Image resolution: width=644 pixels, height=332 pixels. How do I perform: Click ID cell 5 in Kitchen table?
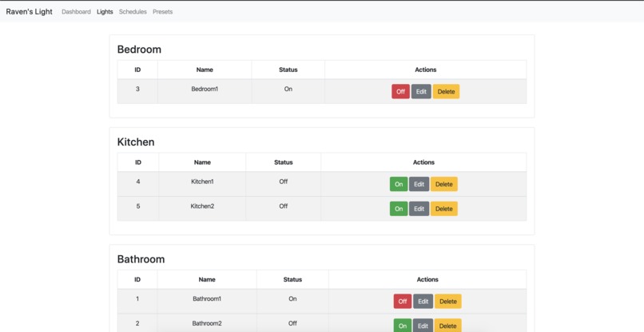click(x=138, y=209)
